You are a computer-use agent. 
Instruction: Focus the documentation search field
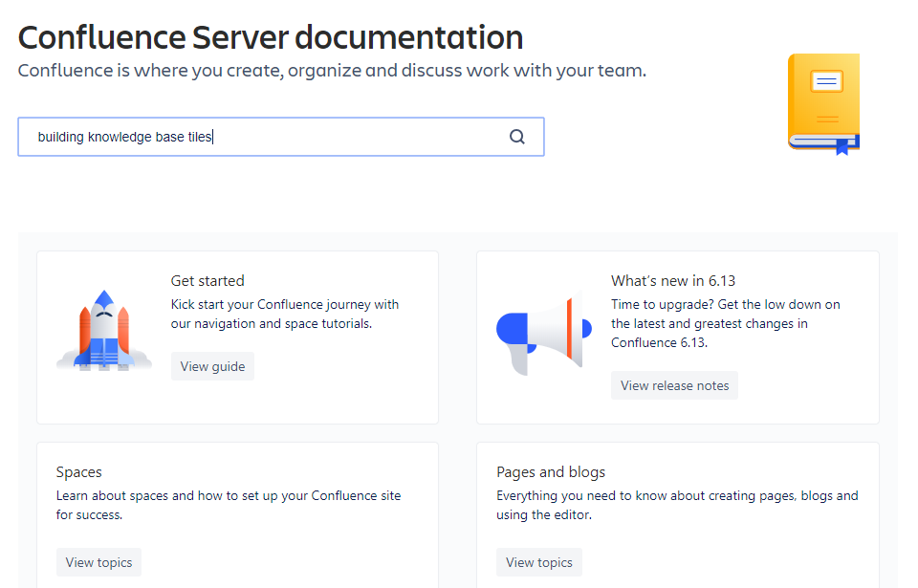click(x=281, y=137)
